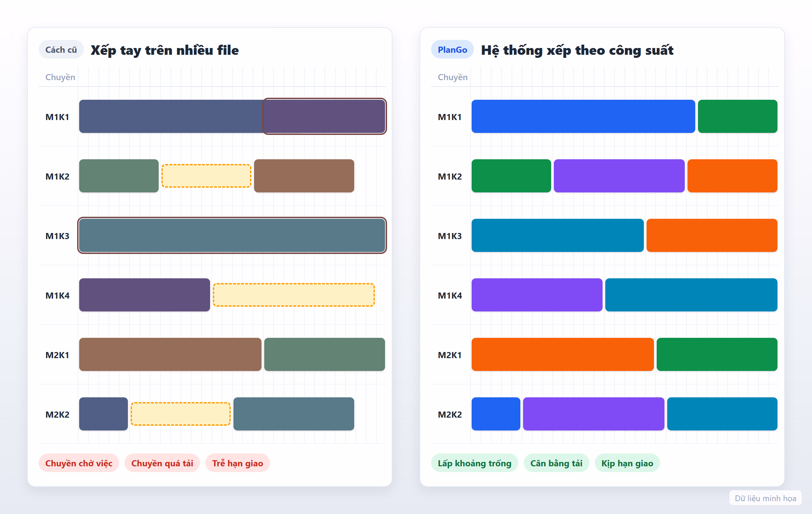Click the 'Kịp hạn giao' tag
The width and height of the screenshot is (812, 514).
pos(627,463)
